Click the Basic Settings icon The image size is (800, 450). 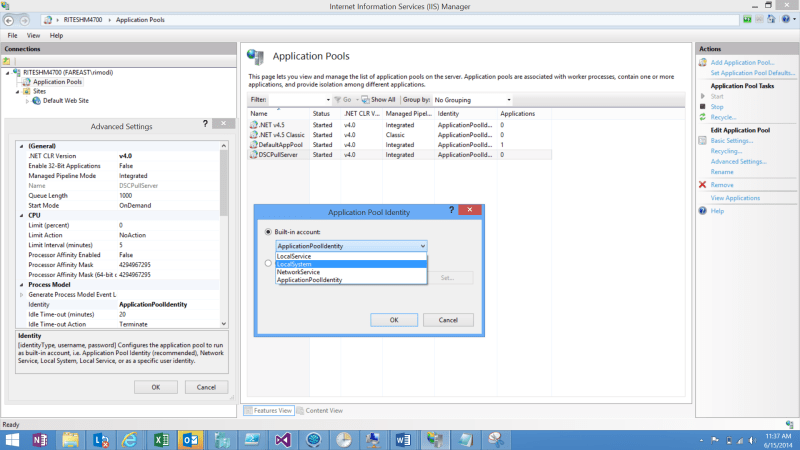[x=703, y=140]
